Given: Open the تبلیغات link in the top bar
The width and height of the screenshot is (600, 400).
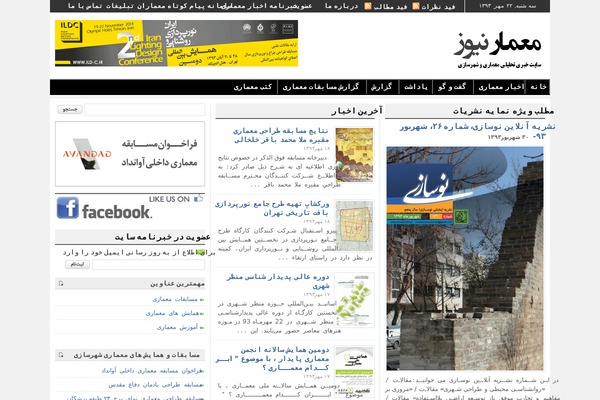Looking at the screenshot, I should (120, 7).
